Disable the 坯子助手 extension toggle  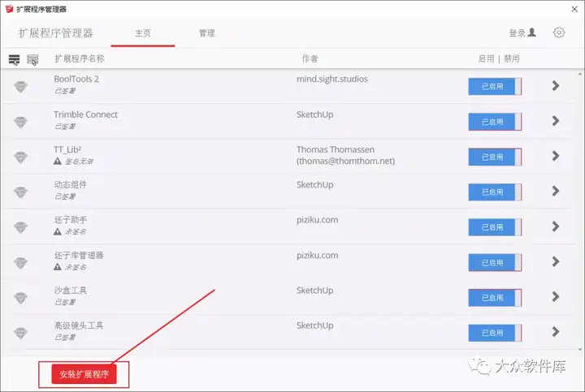[x=495, y=227]
